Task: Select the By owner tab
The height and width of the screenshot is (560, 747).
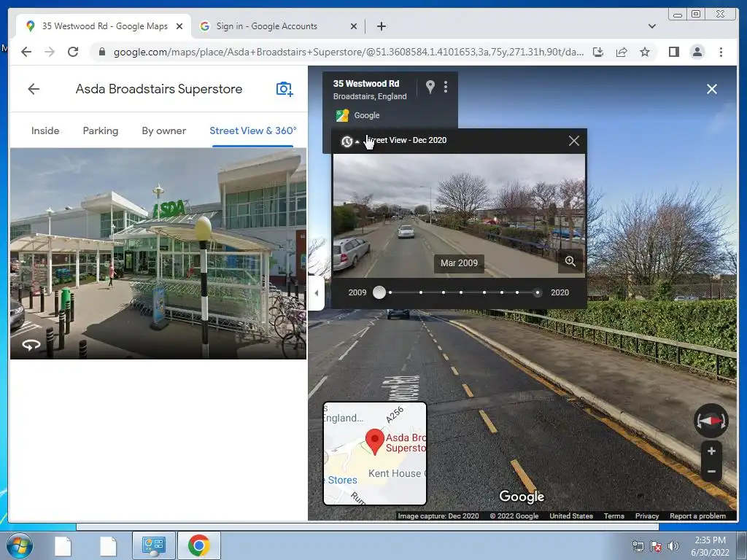Action: [164, 131]
